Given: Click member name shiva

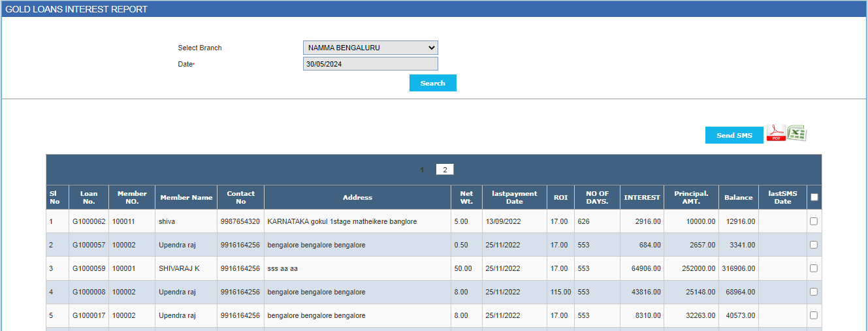Looking at the screenshot, I should tap(167, 221).
